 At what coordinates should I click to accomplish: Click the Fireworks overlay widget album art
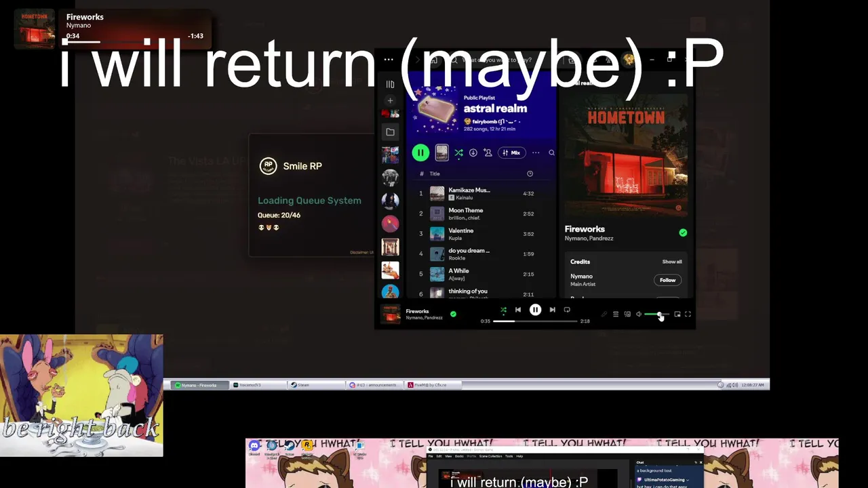pos(35,28)
